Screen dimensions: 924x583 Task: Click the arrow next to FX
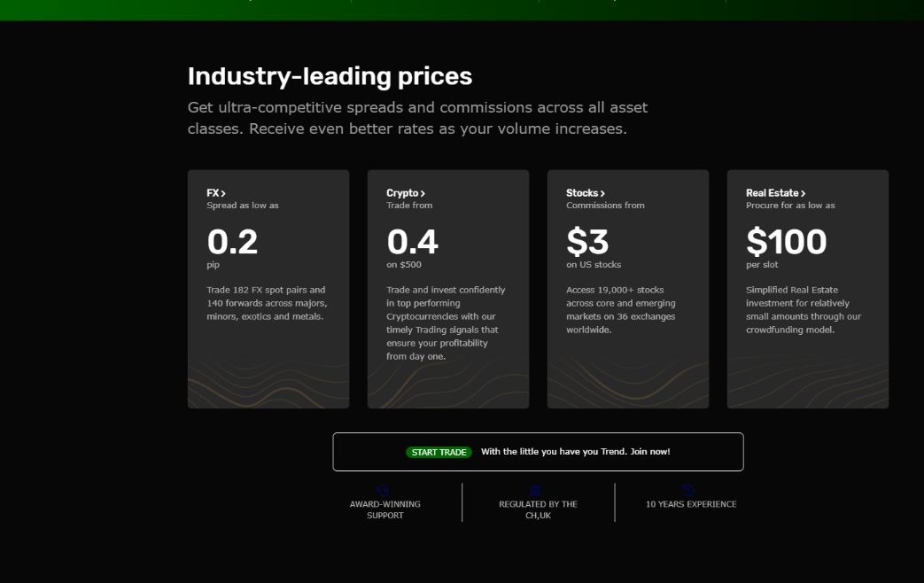point(224,193)
